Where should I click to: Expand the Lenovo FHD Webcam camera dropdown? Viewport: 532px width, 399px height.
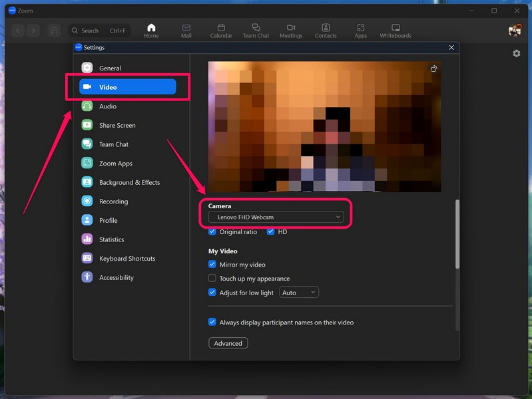tap(275, 217)
